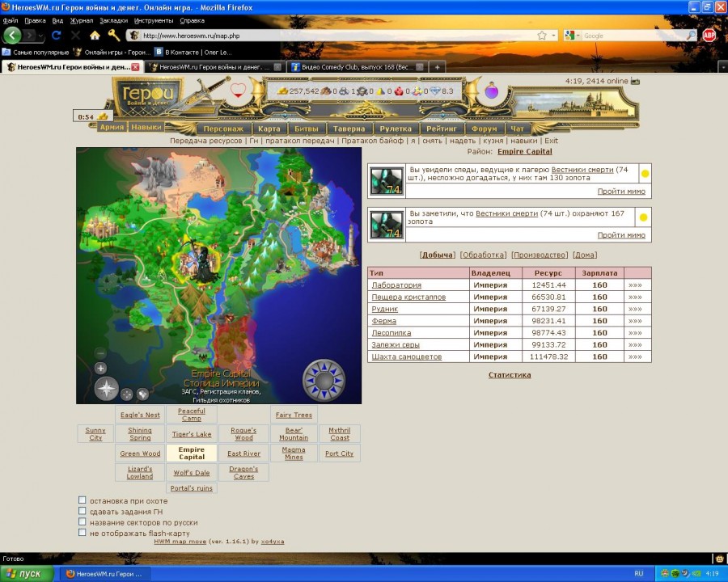Screen dimensions: 728x582
Task: Click the browser URL address field
Action: pos(338,36)
